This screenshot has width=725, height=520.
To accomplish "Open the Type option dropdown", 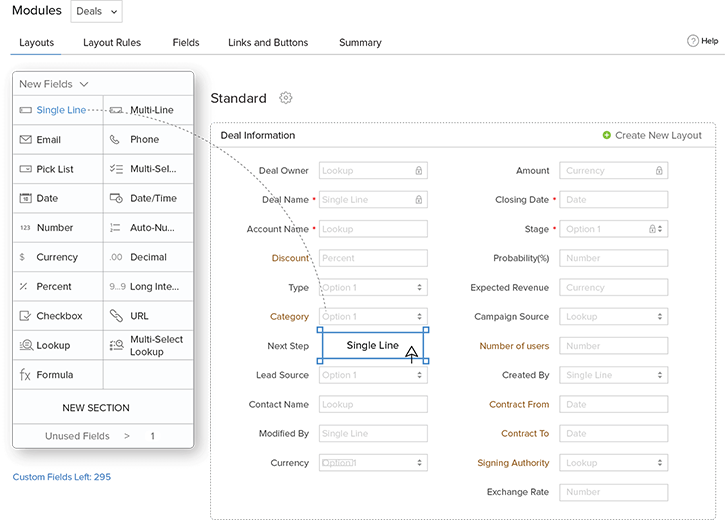I will [x=373, y=288].
